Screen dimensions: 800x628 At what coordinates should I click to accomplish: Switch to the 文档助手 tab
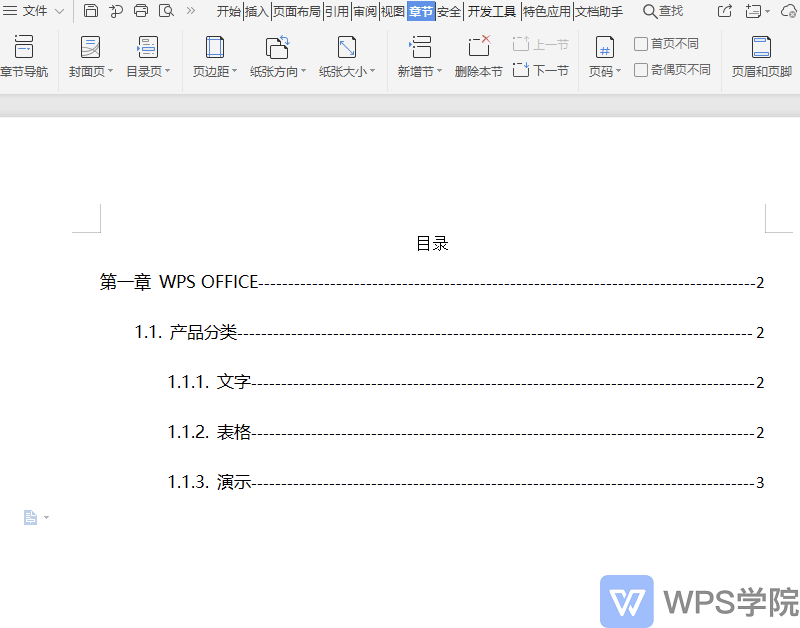(599, 11)
